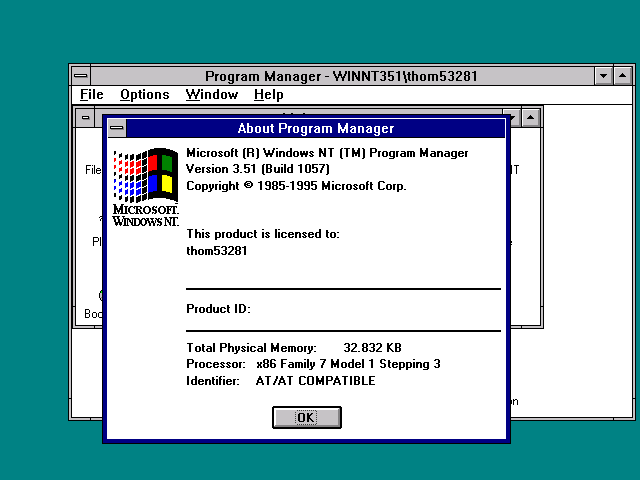Open the File menu
This screenshot has width=640, height=480.
[x=91, y=95]
